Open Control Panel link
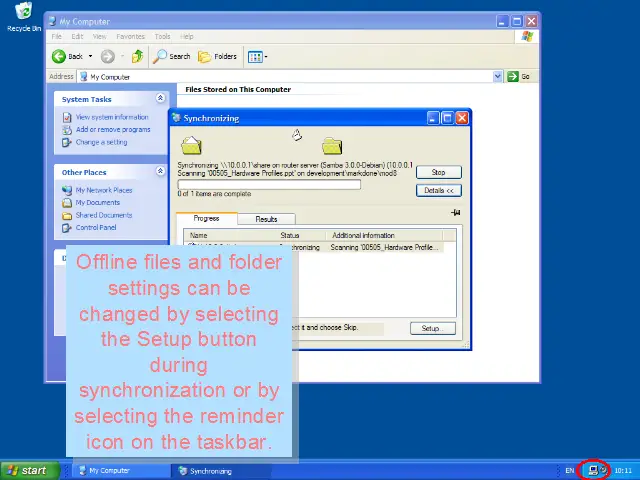The height and width of the screenshot is (480, 640). click(96, 227)
